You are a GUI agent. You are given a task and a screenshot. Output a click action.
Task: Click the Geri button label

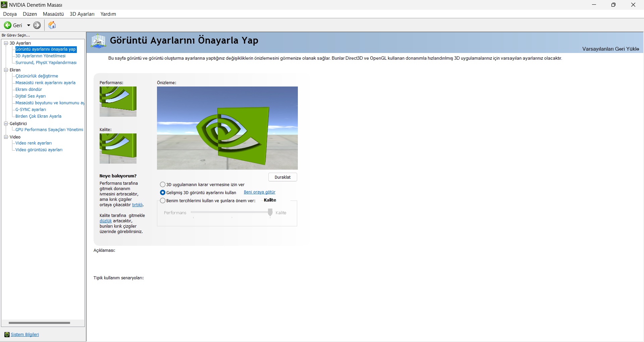point(17,25)
